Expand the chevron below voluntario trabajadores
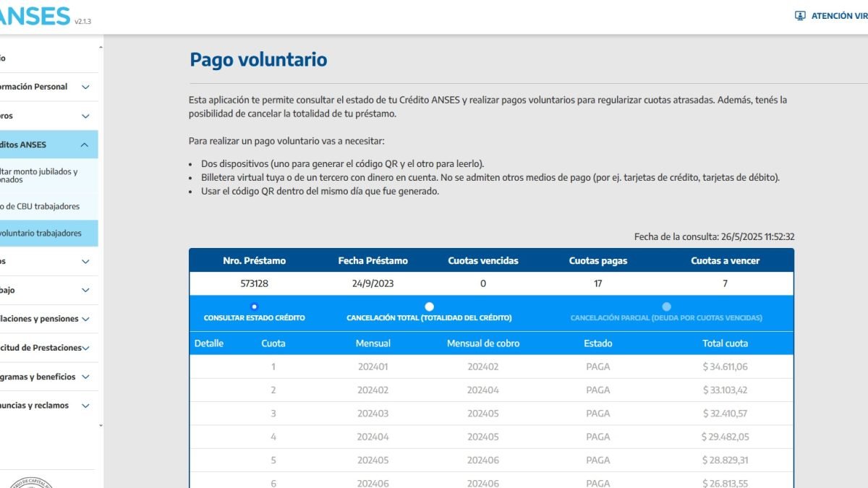This screenshot has height=488, width=868. (85, 261)
